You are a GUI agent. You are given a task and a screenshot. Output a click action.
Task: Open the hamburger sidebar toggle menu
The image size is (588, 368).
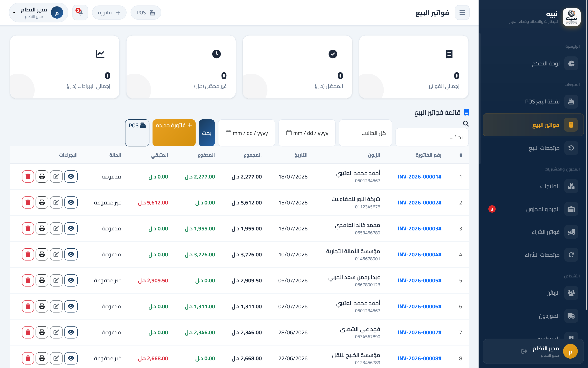[x=462, y=12]
